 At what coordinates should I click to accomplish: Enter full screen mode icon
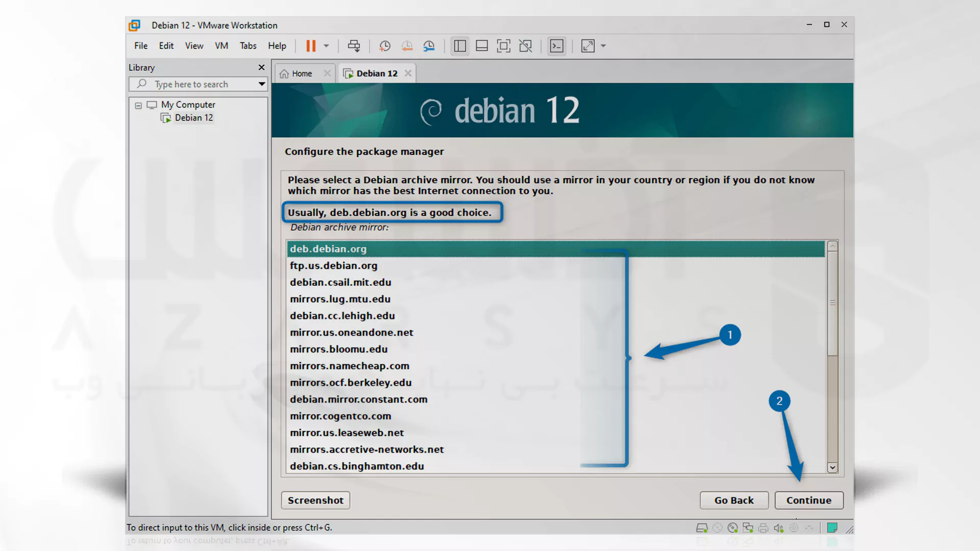click(x=504, y=46)
